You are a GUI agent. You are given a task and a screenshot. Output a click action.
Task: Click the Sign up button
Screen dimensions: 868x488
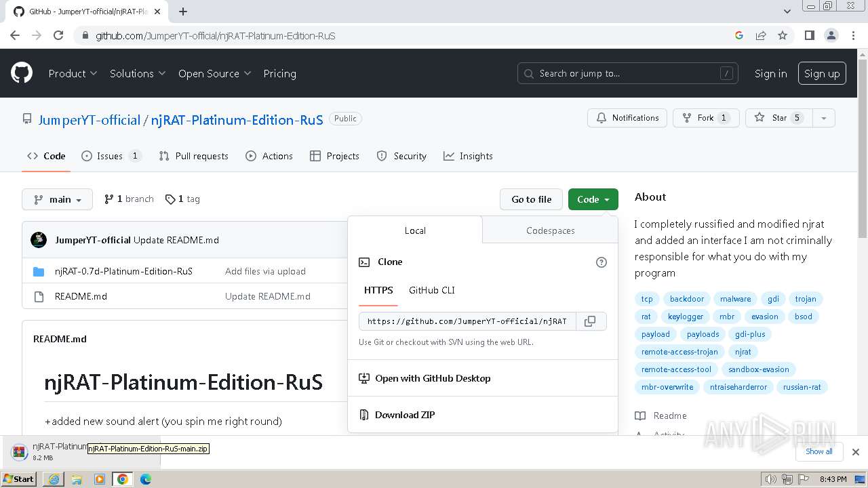pos(822,73)
